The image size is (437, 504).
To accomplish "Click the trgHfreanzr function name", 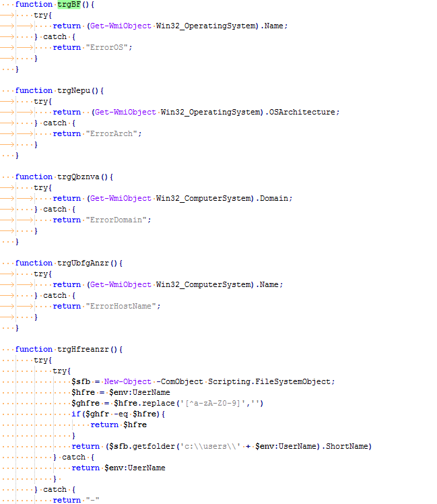I will coord(83,349).
